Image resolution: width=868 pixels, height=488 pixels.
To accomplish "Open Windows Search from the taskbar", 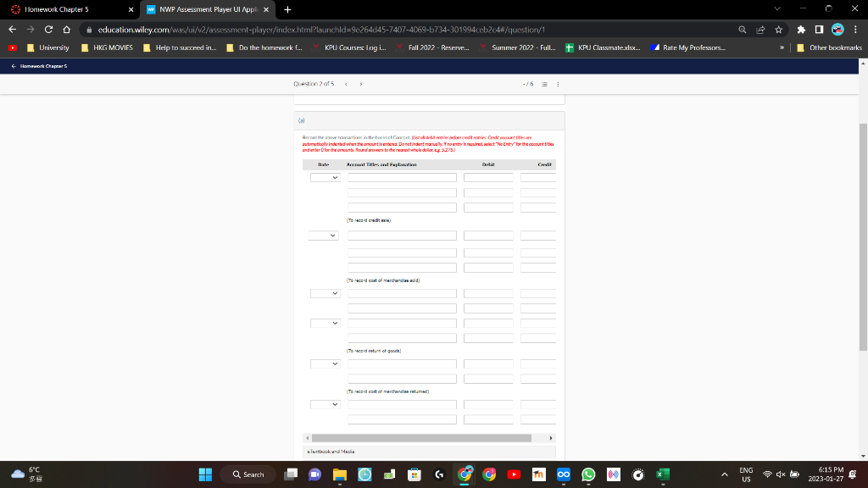I will (x=248, y=474).
